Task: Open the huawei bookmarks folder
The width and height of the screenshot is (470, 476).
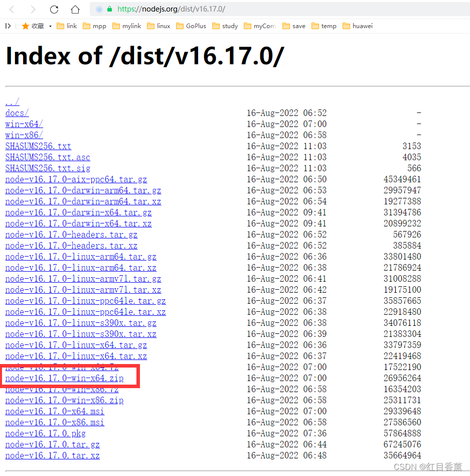Action: tap(357, 26)
